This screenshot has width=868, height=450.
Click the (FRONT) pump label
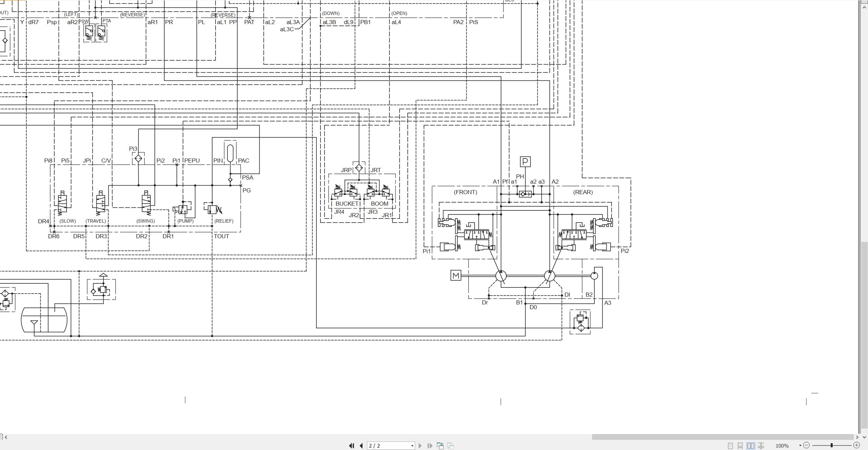pos(465,192)
